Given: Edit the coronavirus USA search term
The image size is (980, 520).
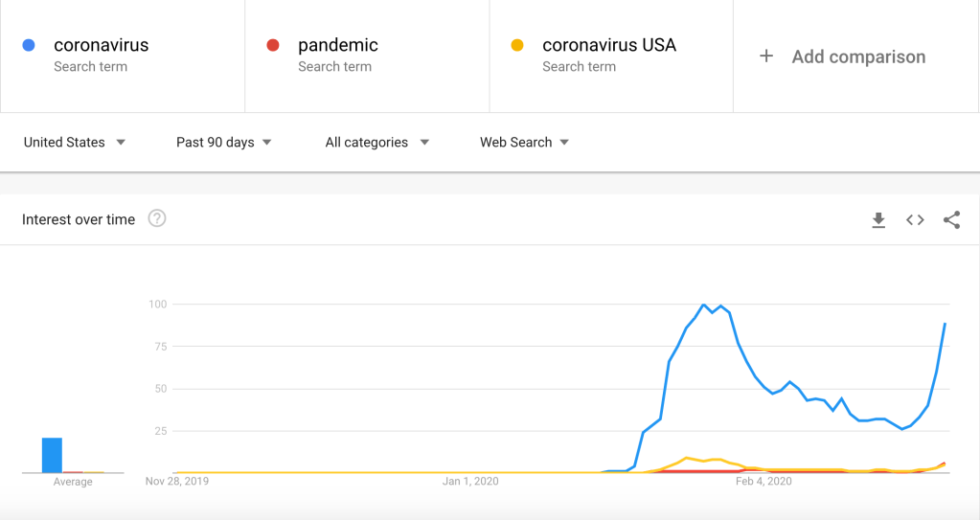Looking at the screenshot, I should pos(609,45).
